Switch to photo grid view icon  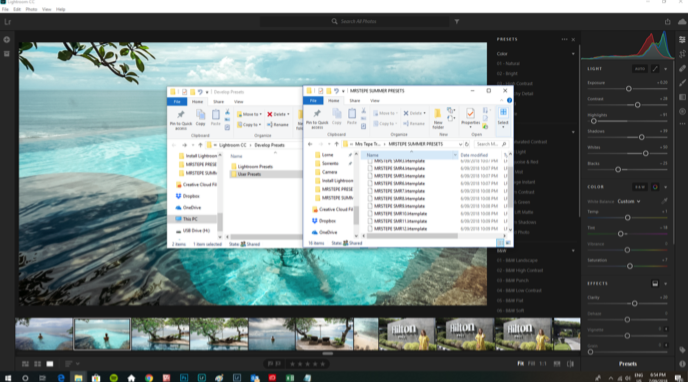pos(25,364)
